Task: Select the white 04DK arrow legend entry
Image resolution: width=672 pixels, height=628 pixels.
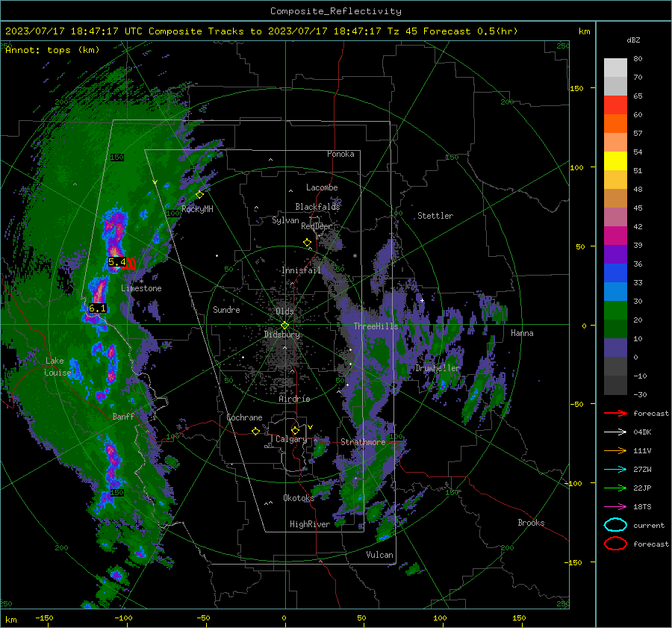Action: [615, 432]
